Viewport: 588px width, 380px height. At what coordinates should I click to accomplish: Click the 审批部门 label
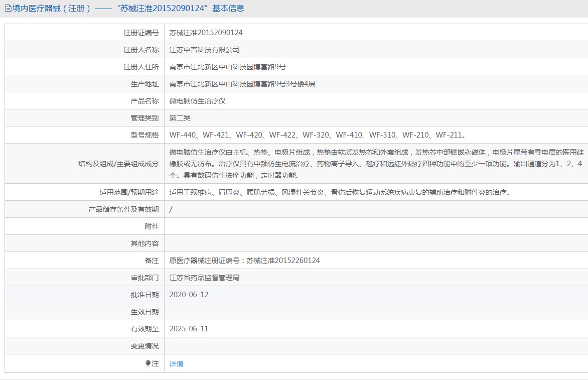tap(145, 278)
